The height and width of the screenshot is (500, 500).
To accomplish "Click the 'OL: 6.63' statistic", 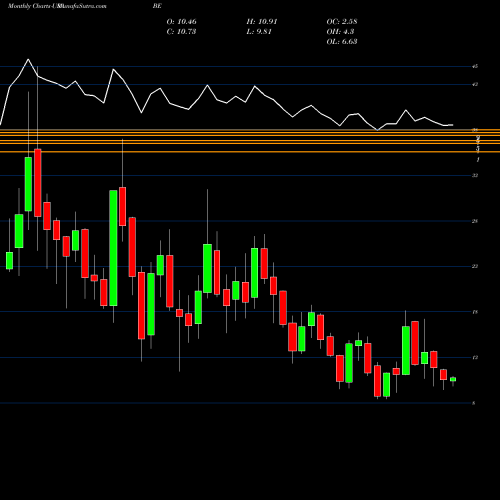I will [342, 42].
